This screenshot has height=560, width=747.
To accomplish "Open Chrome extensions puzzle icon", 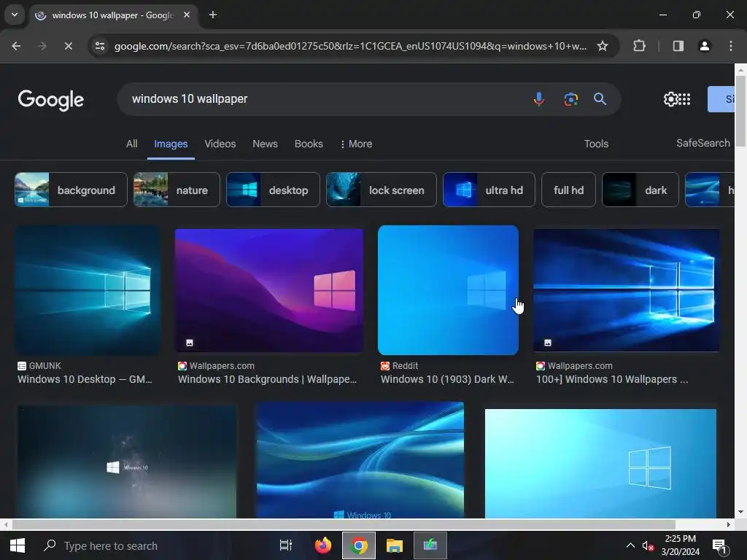I will click(639, 46).
